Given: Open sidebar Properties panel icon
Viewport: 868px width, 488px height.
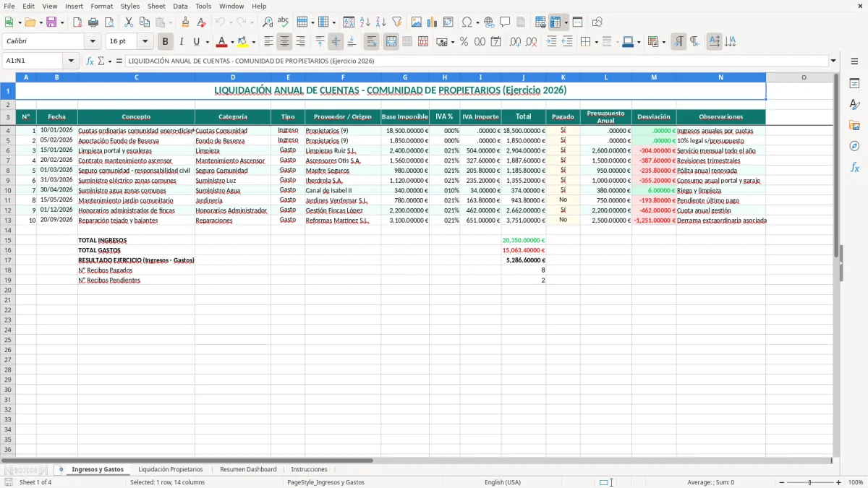Looking at the screenshot, I should coord(854,83).
